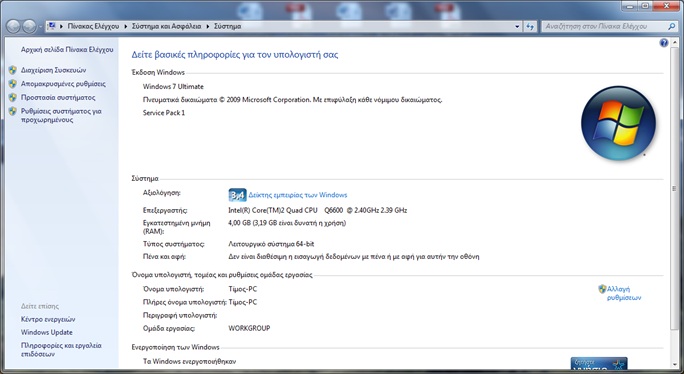The image size is (684, 374).
Task: Open Ρυθμίσεις συστήματος για προχωρημένους link
Action: point(61,115)
